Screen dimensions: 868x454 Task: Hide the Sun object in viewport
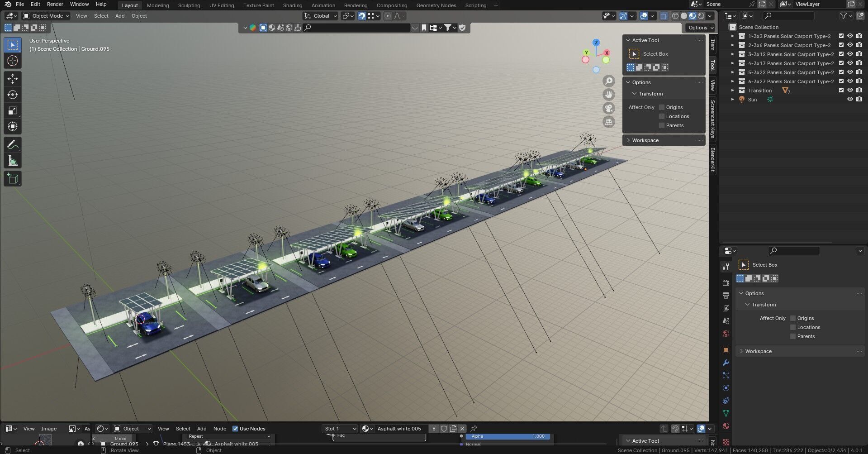pyautogui.click(x=850, y=99)
